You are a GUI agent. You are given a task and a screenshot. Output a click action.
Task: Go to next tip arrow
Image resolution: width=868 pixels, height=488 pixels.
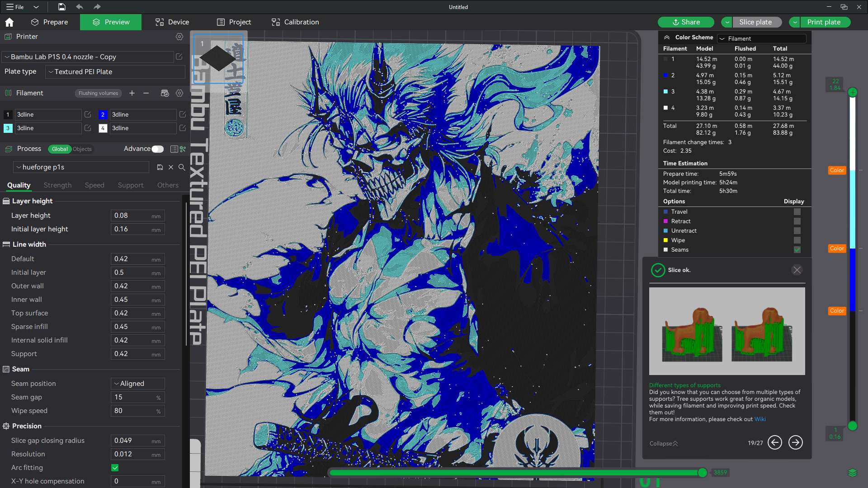[x=796, y=442]
